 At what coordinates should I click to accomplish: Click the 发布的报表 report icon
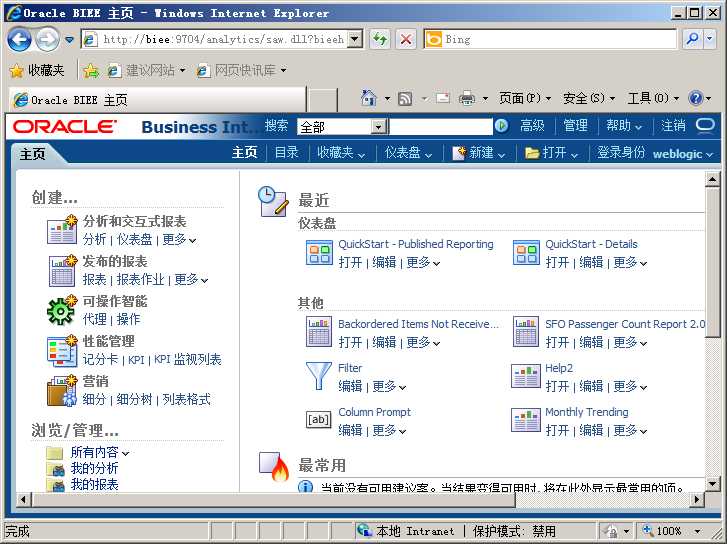point(62,270)
